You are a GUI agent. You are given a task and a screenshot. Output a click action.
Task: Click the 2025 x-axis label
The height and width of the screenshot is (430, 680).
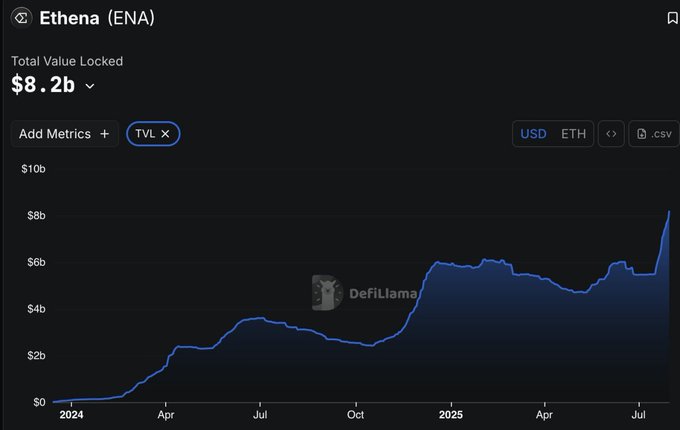[x=451, y=415]
